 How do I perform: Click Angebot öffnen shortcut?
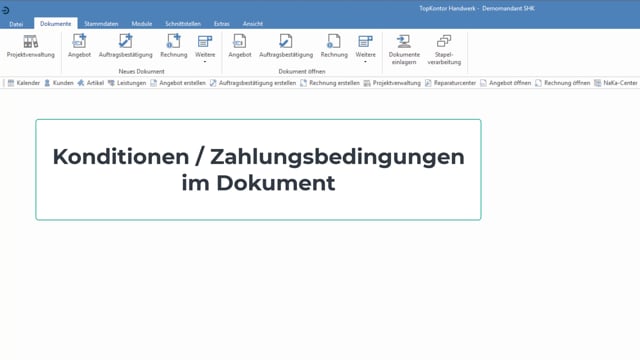point(506,83)
